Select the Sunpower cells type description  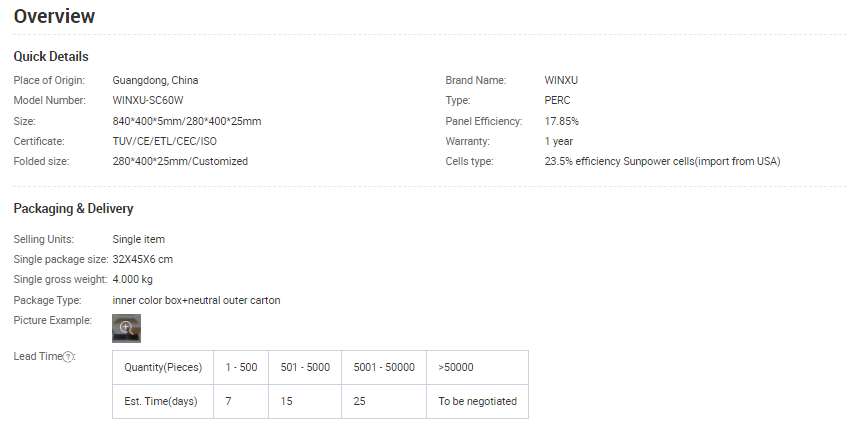(662, 161)
